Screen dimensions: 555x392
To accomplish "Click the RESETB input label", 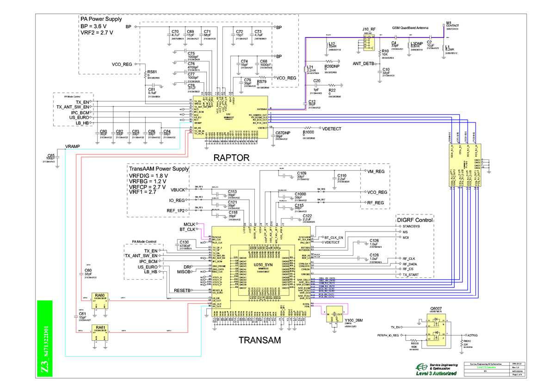I will pyautogui.click(x=182, y=290).
